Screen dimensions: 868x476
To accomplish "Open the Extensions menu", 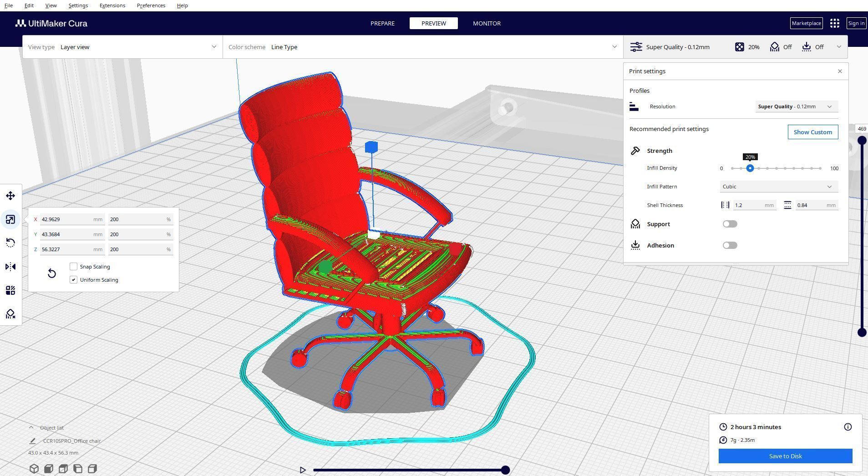I will coord(112,5).
